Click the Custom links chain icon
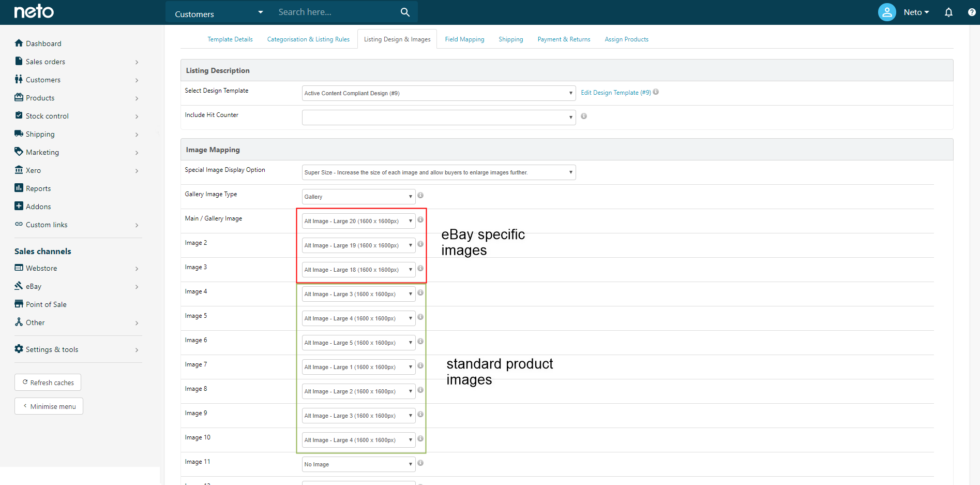Screen dimensions: 980x485 point(19,224)
